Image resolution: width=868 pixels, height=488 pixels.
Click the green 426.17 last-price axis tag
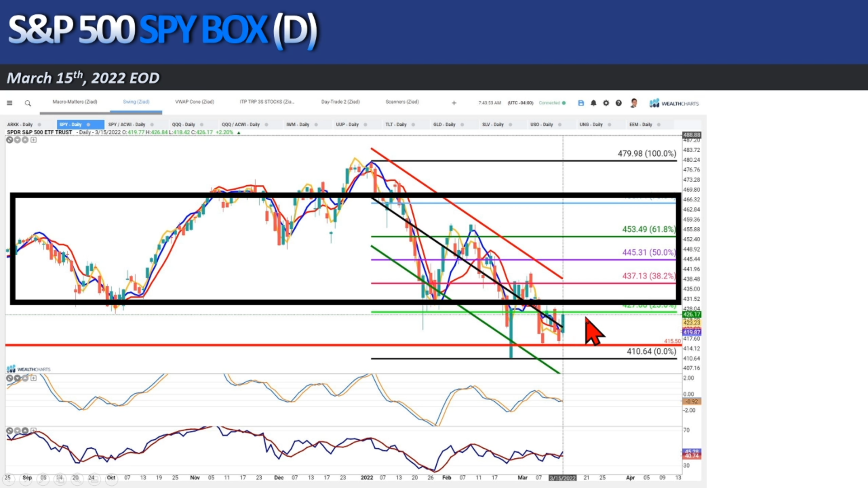pos(691,314)
